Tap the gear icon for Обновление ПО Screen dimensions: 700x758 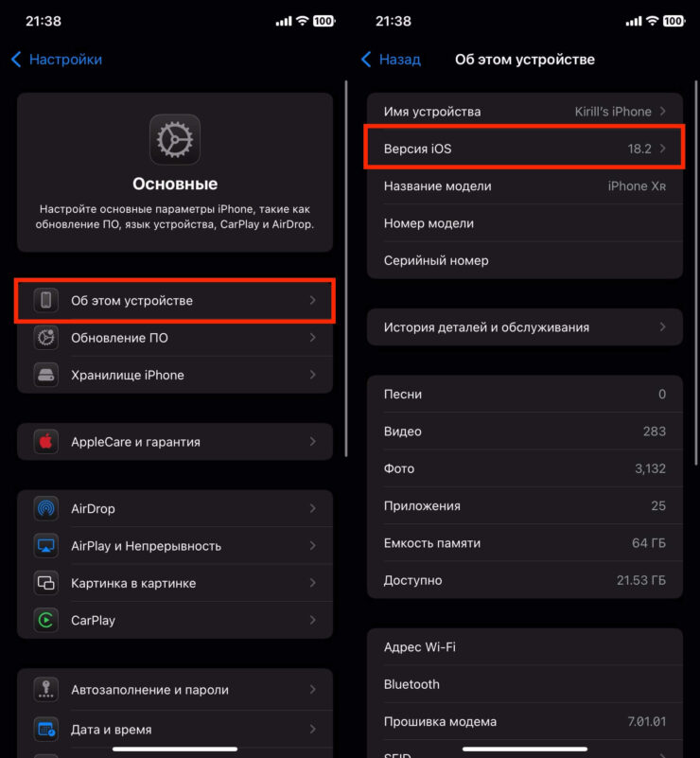tap(45, 338)
